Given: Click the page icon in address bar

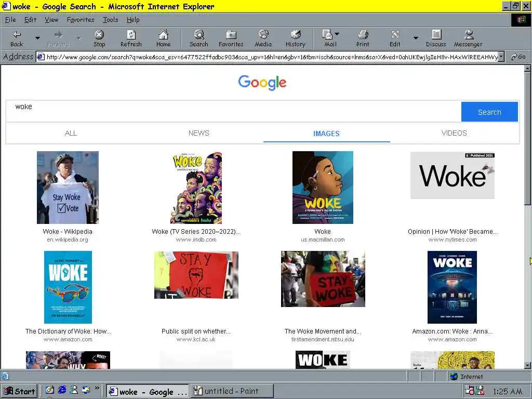Looking at the screenshot, I should coord(41,57).
